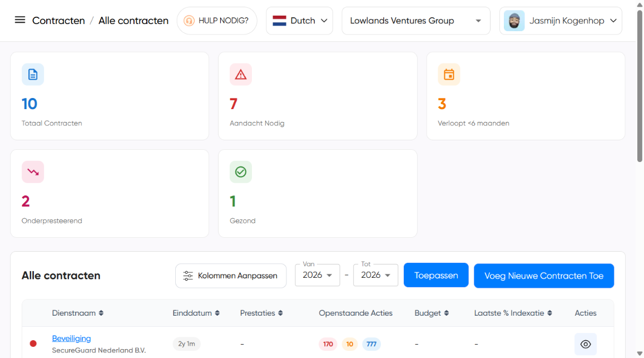Image resolution: width=644 pixels, height=358 pixels.
Task: Open the Beveiliging contract link
Action: click(71, 339)
